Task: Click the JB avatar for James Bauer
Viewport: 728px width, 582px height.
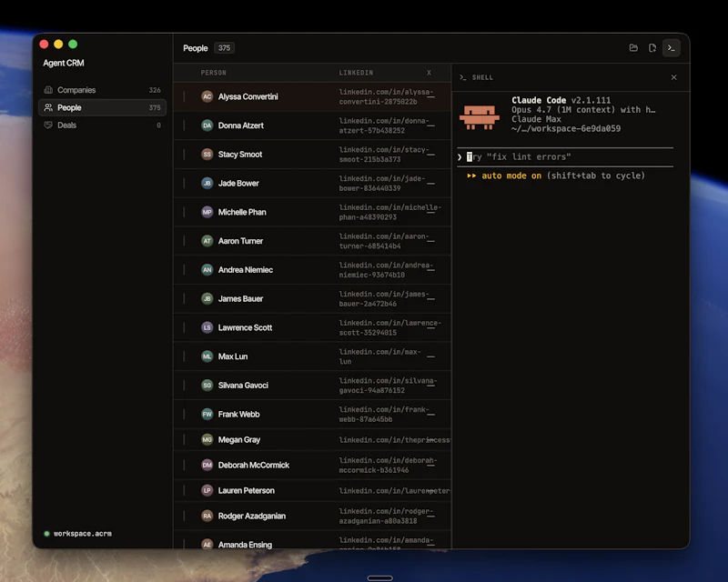Action: 207,298
